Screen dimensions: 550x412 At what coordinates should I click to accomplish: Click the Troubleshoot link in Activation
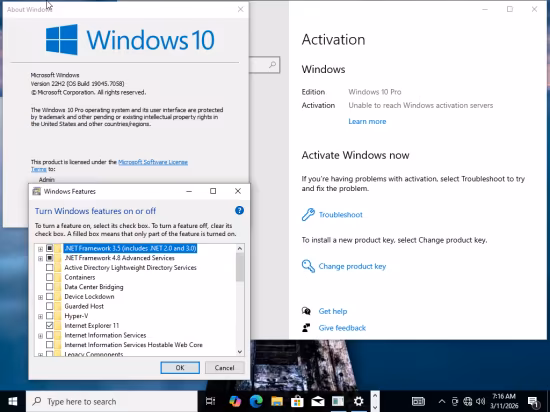[x=341, y=215]
